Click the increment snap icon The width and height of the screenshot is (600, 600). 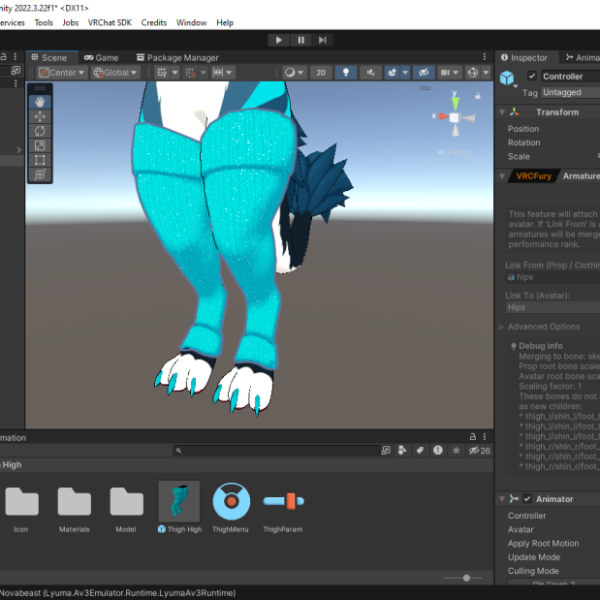[x=218, y=72]
